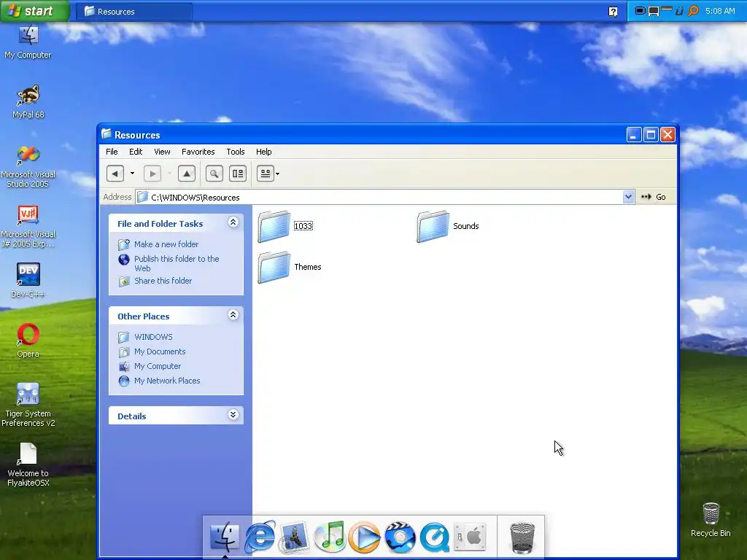Image resolution: width=747 pixels, height=560 pixels.
Task: Open the Favorites menu
Action: point(198,152)
